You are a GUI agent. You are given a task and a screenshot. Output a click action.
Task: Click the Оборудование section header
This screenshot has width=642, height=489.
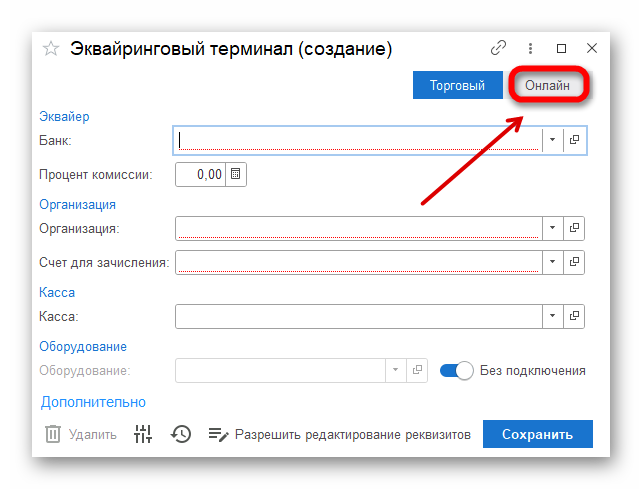pyautogui.click(x=83, y=346)
